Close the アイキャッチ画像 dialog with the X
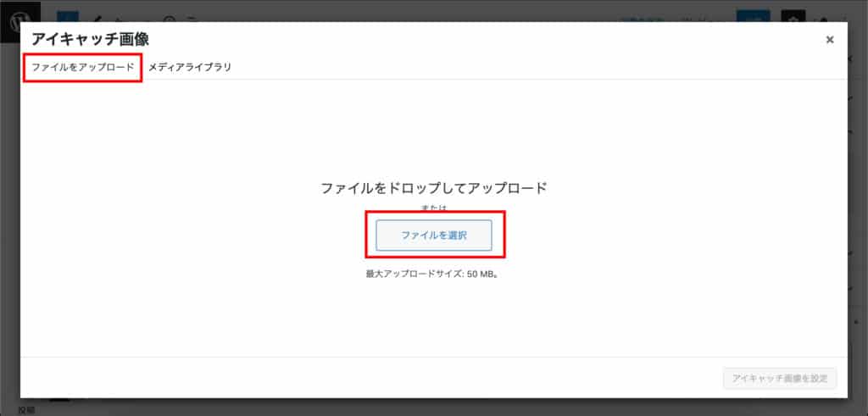This screenshot has height=416, width=868. click(829, 40)
